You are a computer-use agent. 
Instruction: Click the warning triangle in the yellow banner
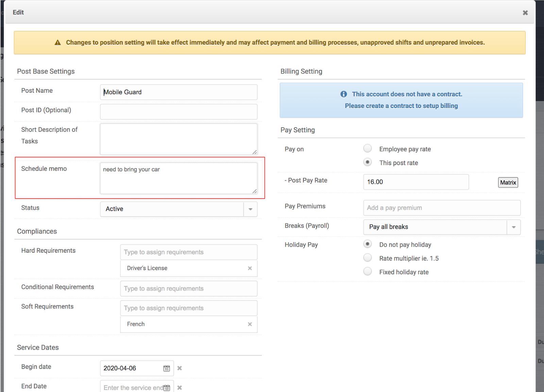pos(57,42)
